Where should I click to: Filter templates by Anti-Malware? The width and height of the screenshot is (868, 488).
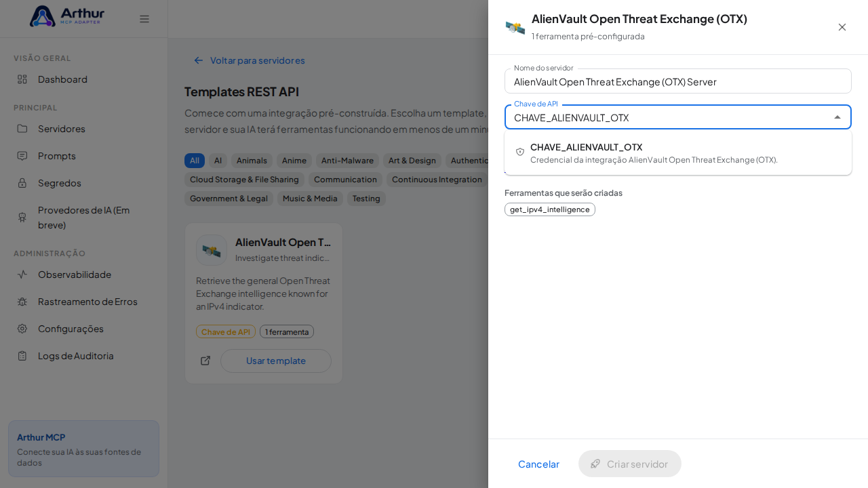coord(347,161)
